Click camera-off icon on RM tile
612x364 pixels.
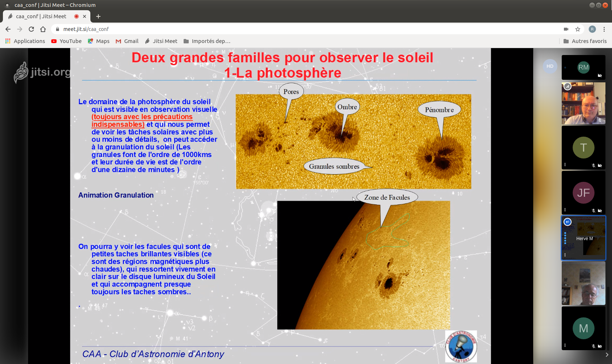click(600, 76)
